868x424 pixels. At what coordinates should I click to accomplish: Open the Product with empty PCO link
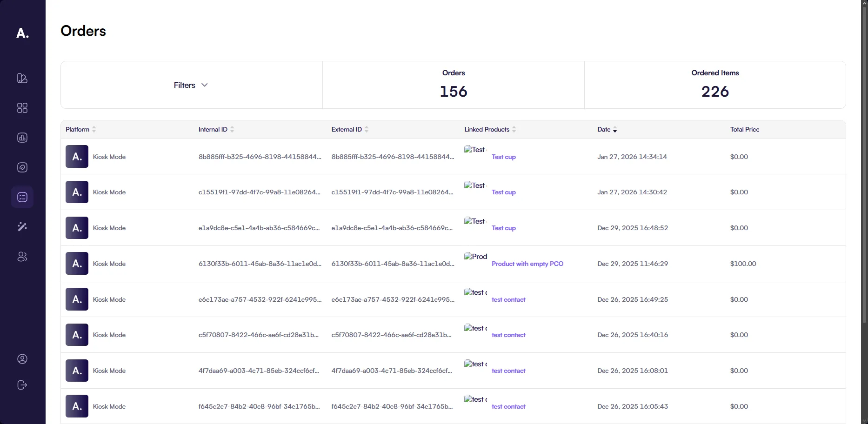point(527,264)
